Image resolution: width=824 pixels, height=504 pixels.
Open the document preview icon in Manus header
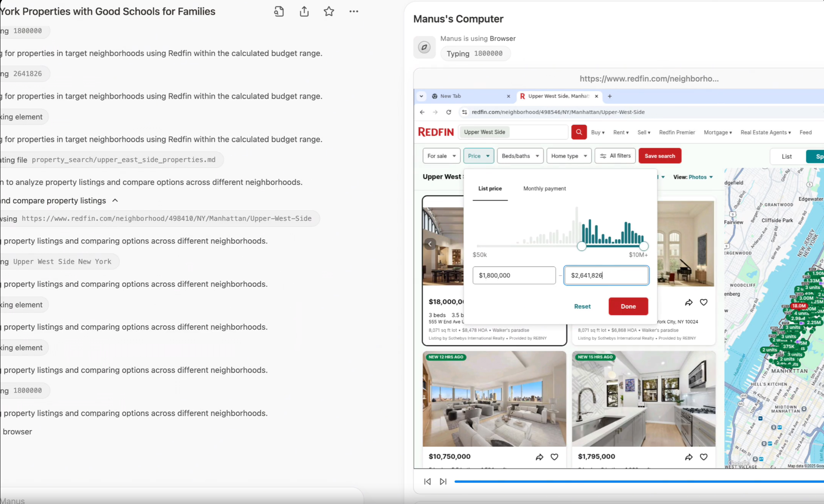click(x=279, y=11)
